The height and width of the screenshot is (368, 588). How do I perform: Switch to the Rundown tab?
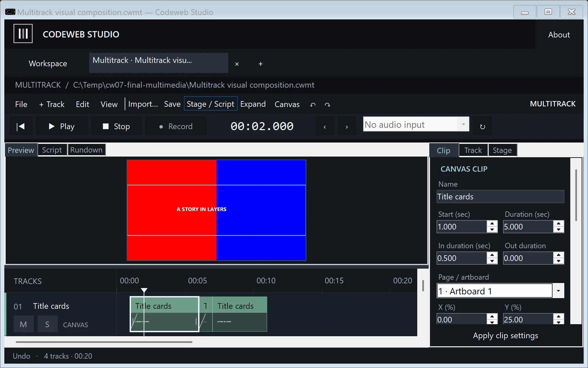coord(87,150)
